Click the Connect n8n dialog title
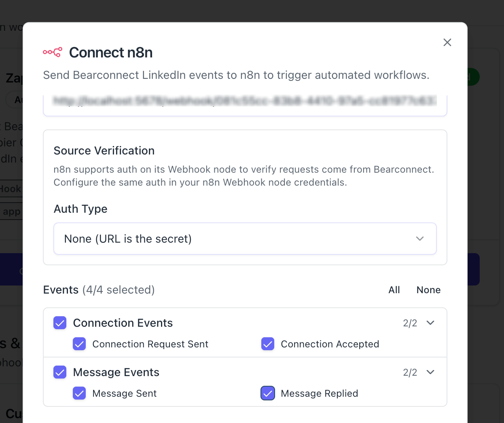This screenshot has width=504, height=423. pos(111,53)
